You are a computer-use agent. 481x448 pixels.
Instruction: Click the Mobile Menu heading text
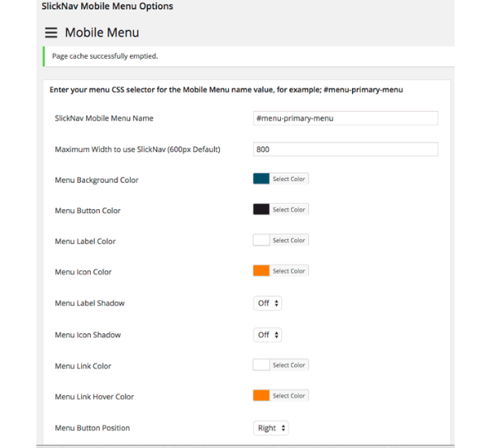tap(102, 32)
